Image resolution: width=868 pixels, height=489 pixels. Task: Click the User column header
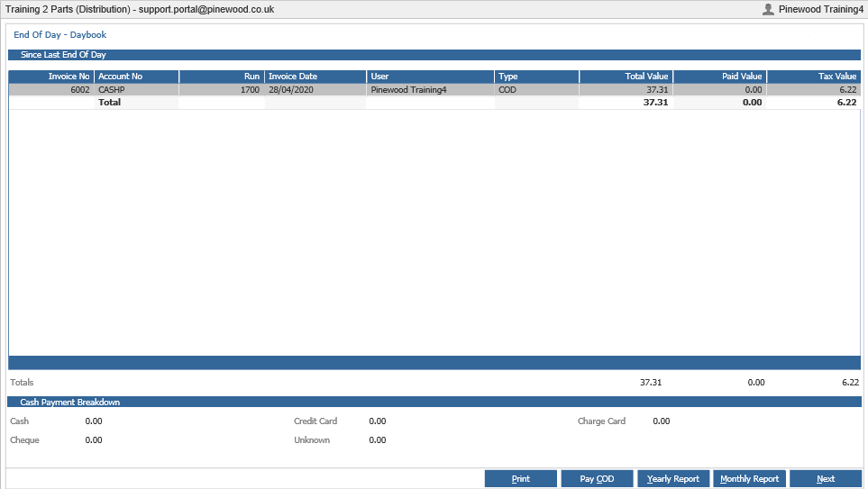click(x=431, y=77)
